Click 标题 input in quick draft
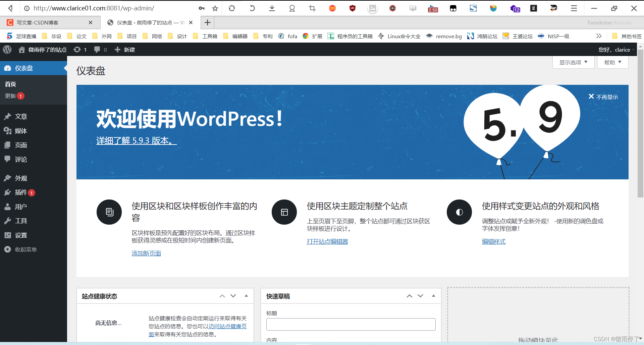This screenshot has height=345, width=644. (351, 325)
